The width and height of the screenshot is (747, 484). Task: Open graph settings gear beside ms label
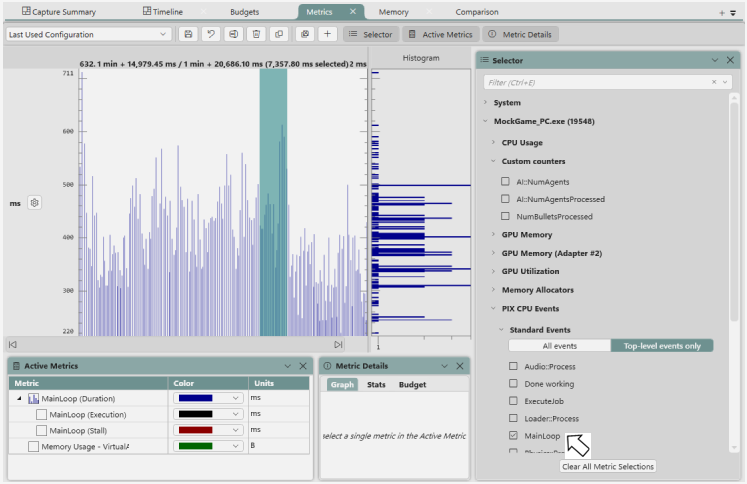click(x=34, y=203)
